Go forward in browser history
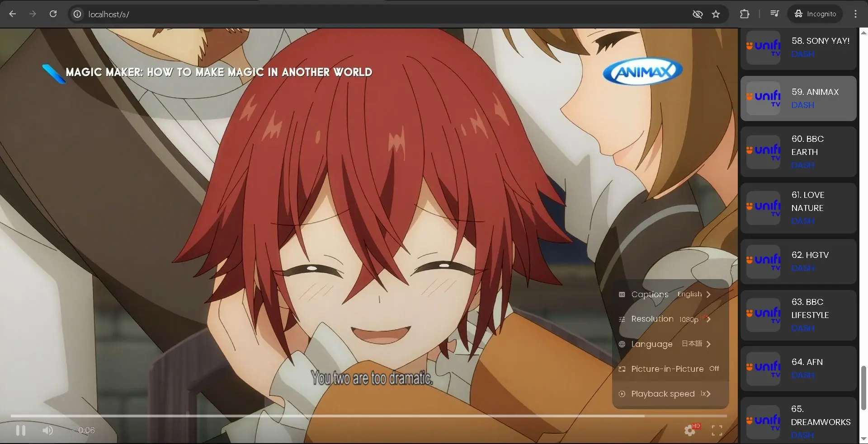This screenshot has width=868, height=444. (33, 14)
